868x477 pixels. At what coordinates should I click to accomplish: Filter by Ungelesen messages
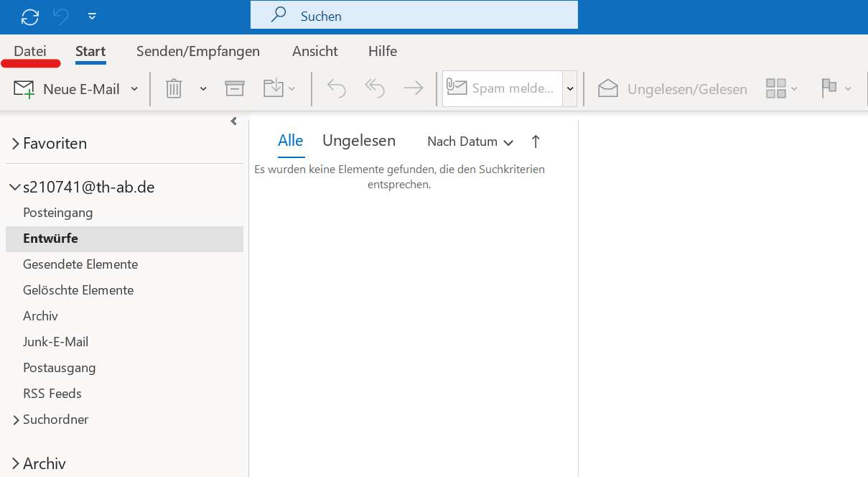359,141
